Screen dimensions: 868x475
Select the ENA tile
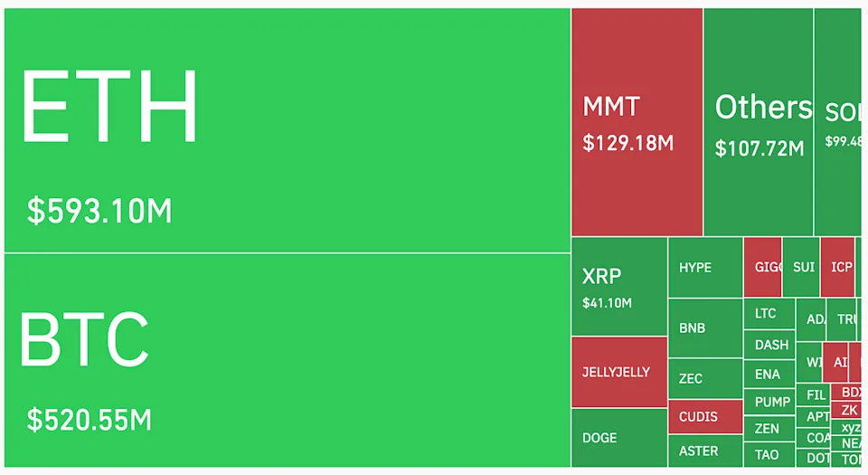click(x=769, y=374)
